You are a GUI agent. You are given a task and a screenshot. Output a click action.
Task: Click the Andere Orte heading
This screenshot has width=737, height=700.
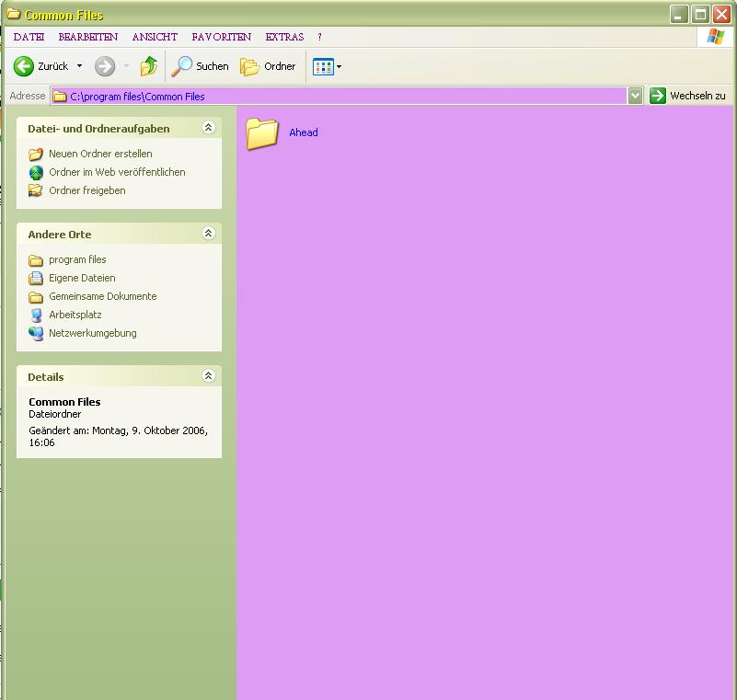coord(60,235)
